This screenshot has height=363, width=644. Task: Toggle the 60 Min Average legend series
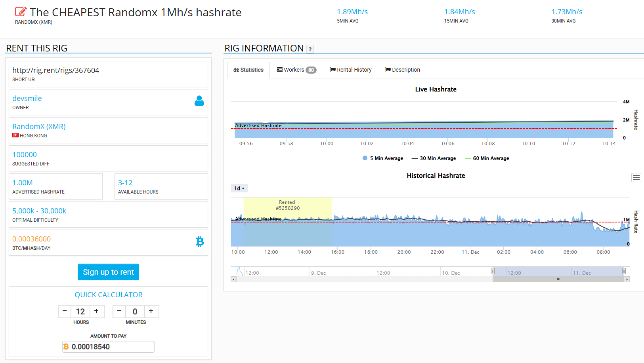click(487, 158)
